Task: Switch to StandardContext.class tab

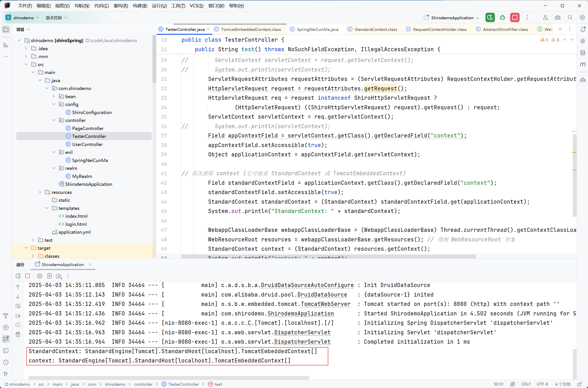Action: [372, 29]
